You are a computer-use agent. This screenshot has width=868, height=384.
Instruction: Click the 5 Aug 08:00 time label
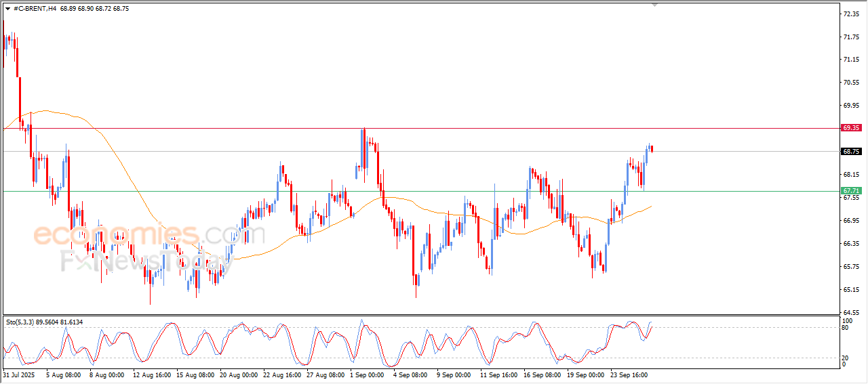click(63, 374)
